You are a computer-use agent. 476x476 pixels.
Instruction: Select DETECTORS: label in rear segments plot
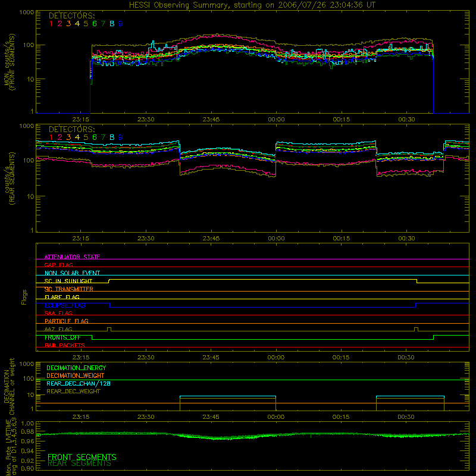pyautogui.click(x=71, y=130)
